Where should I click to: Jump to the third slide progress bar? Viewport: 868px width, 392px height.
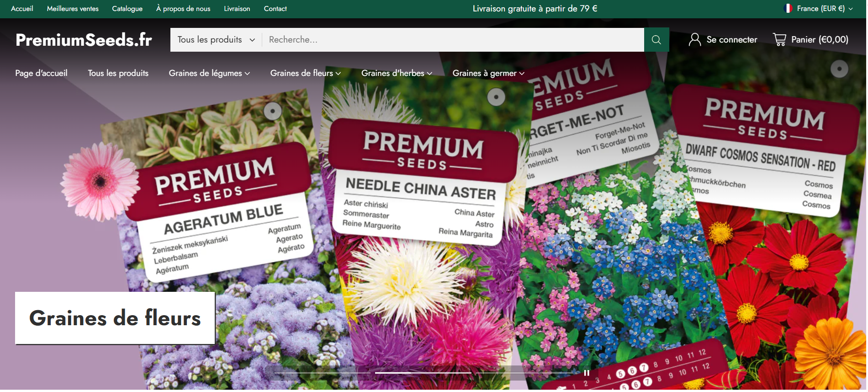point(524,373)
